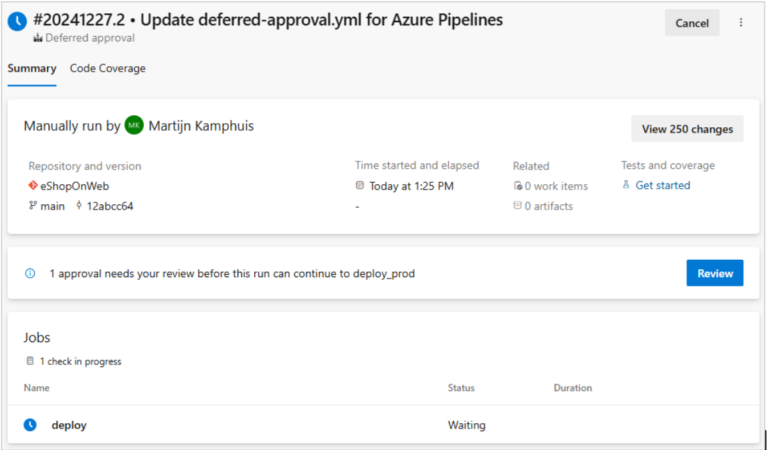Cancel the pipeline run
The height and width of the screenshot is (450, 768).
coord(692,23)
